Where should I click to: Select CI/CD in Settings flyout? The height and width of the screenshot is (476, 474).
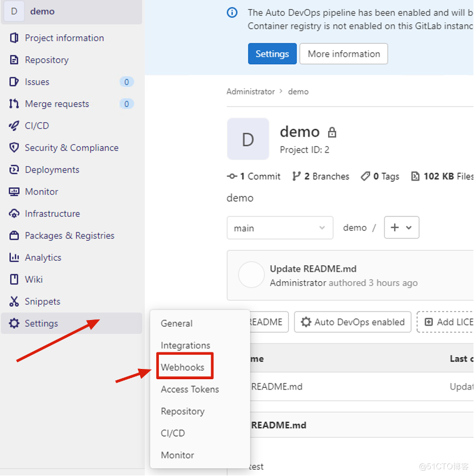click(173, 433)
